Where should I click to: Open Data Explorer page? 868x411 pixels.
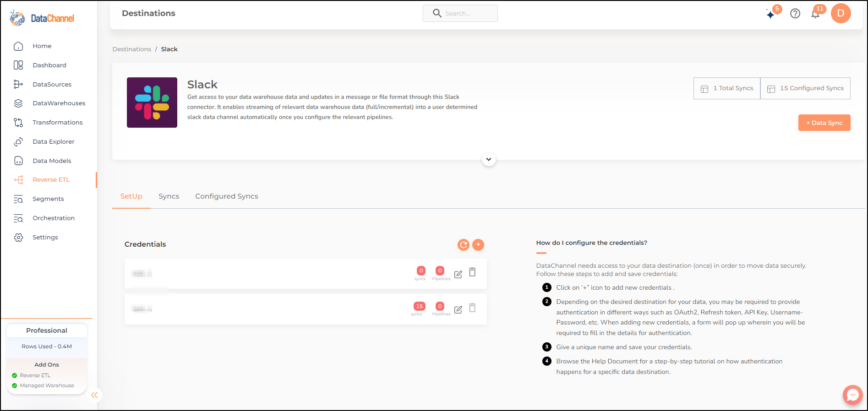53,141
